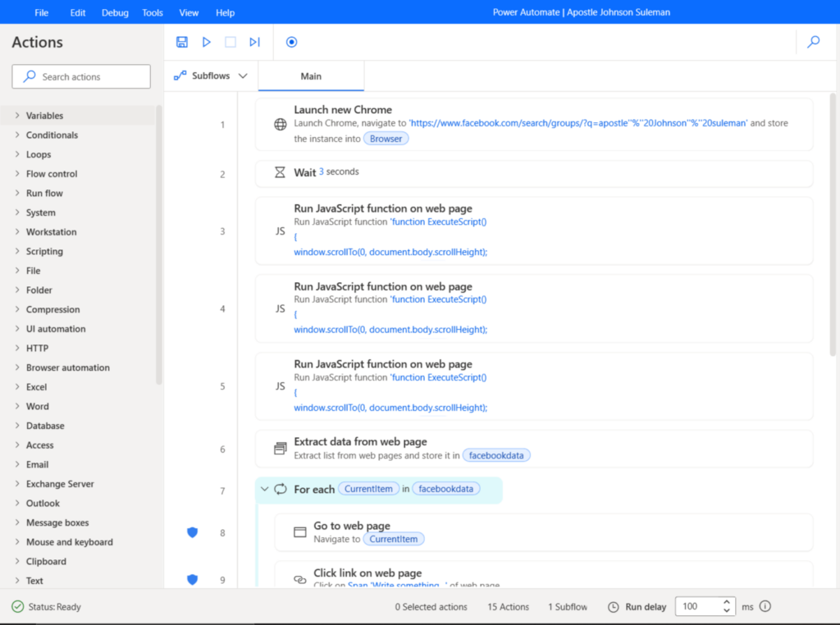Click the JS icon on action 3
Image resolution: width=840 pixels, height=625 pixels.
coord(280,230)
